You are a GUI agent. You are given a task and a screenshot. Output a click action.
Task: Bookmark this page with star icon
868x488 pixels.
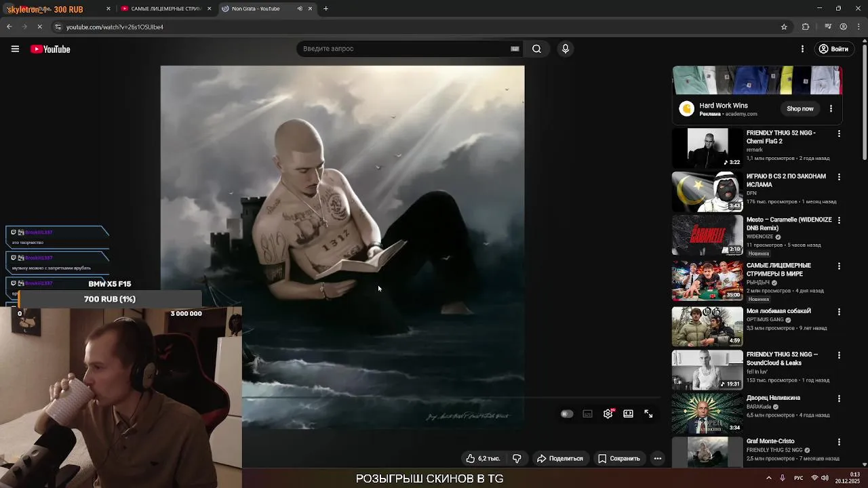click(x=784, y=27)
